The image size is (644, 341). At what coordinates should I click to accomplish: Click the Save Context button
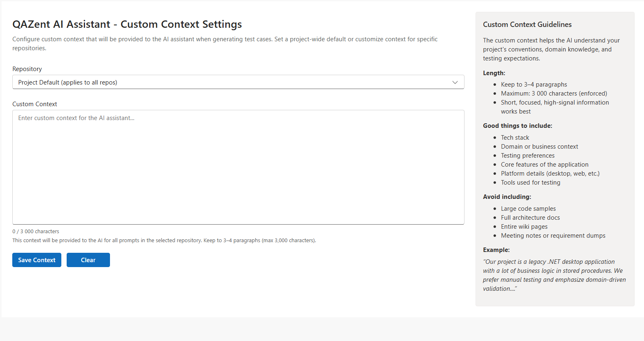[x=37, y=260]
